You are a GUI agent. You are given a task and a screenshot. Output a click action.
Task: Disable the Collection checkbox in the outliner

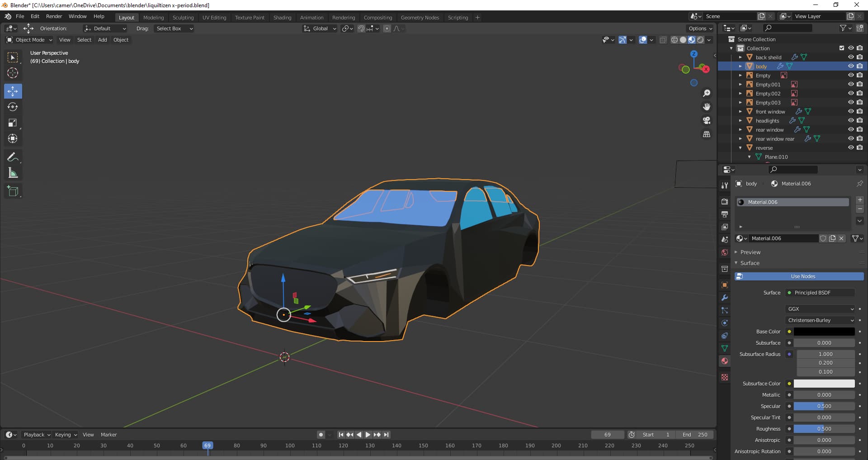[x=842, y=48]
